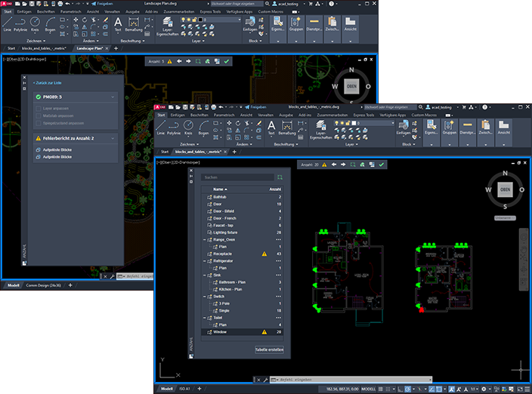Choose the Bogen tool in the blocks_and_tables window

[x=203, y=128]
